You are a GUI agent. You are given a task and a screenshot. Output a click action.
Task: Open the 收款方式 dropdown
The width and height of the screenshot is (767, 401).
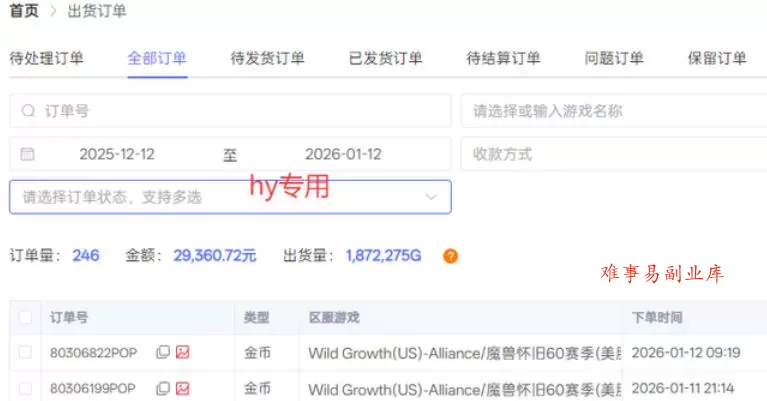point(614,154)
